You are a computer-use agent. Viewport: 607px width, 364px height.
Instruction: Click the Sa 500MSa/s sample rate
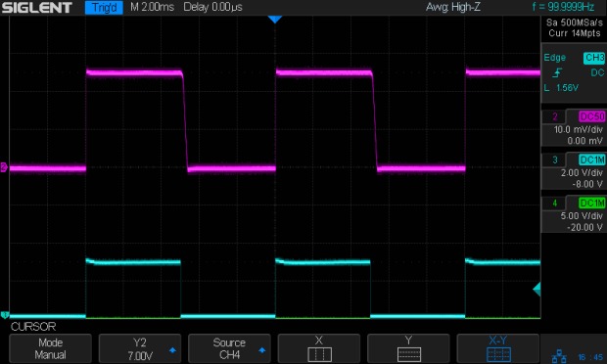[574, 23]
